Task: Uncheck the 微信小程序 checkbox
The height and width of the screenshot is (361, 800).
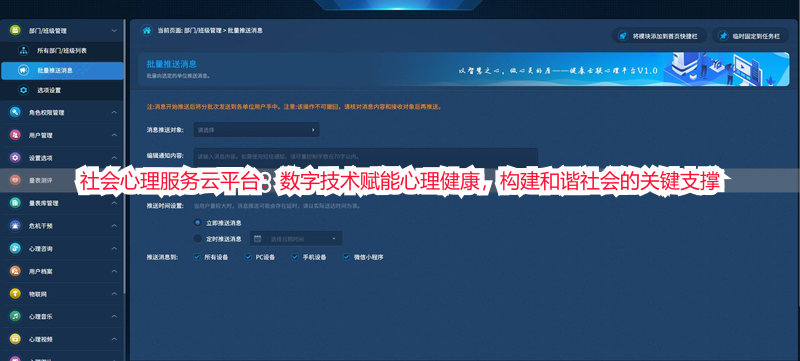Action: (x=346, y=257)
